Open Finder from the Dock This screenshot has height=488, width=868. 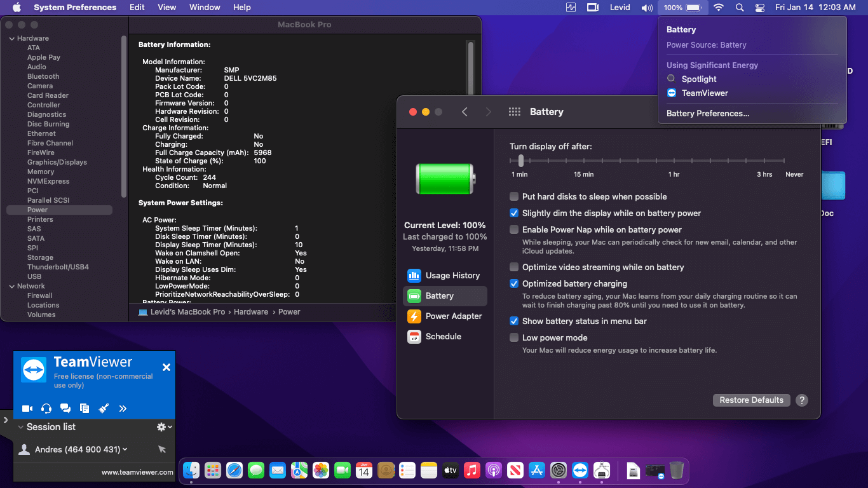click(191, 470)
